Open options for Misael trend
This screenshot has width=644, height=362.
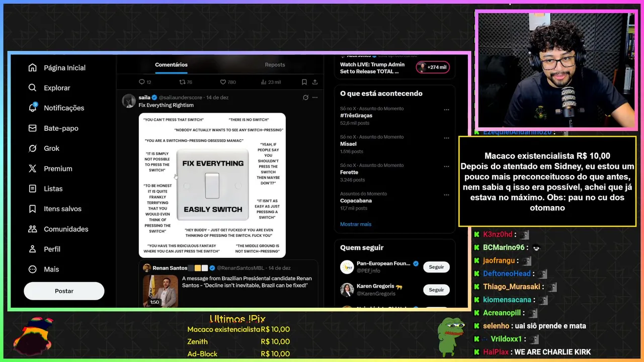pos(446,138)
